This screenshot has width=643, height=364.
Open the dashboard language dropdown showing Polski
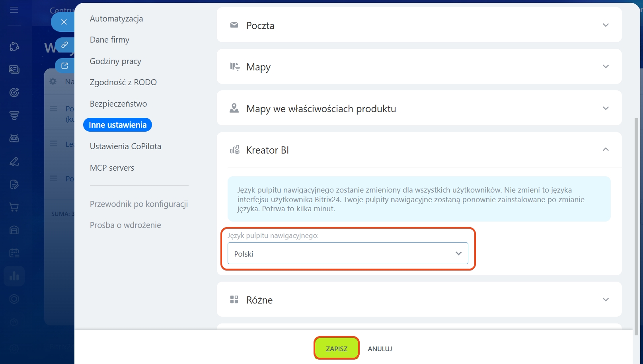click(348, 253)
